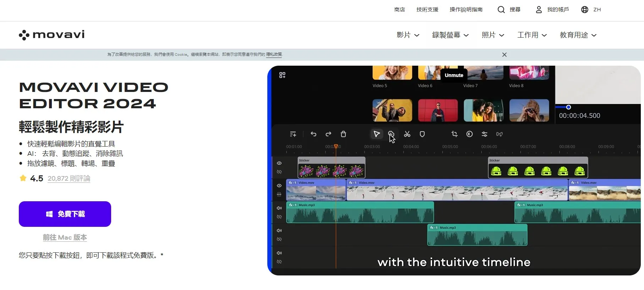Mute the third audio track speaker
The image size is (644, 290).
[x=279, y=253]
